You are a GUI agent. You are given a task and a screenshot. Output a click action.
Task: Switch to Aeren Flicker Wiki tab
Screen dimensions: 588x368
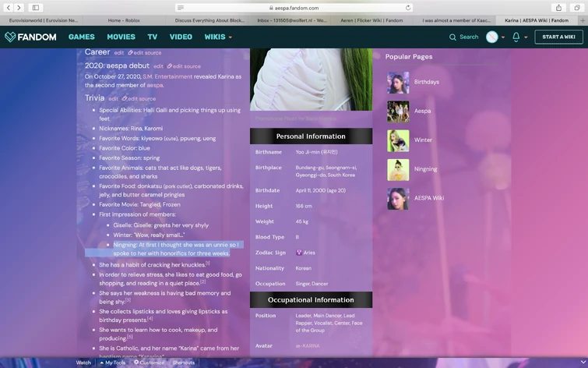coord(371,20)
